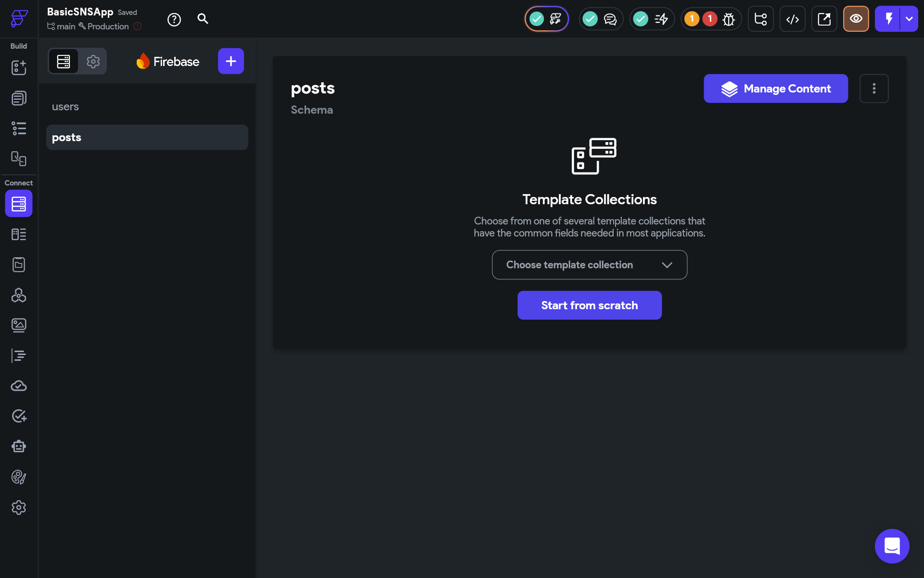Switch to Firestore settings gear tab

tap(93, 61)
